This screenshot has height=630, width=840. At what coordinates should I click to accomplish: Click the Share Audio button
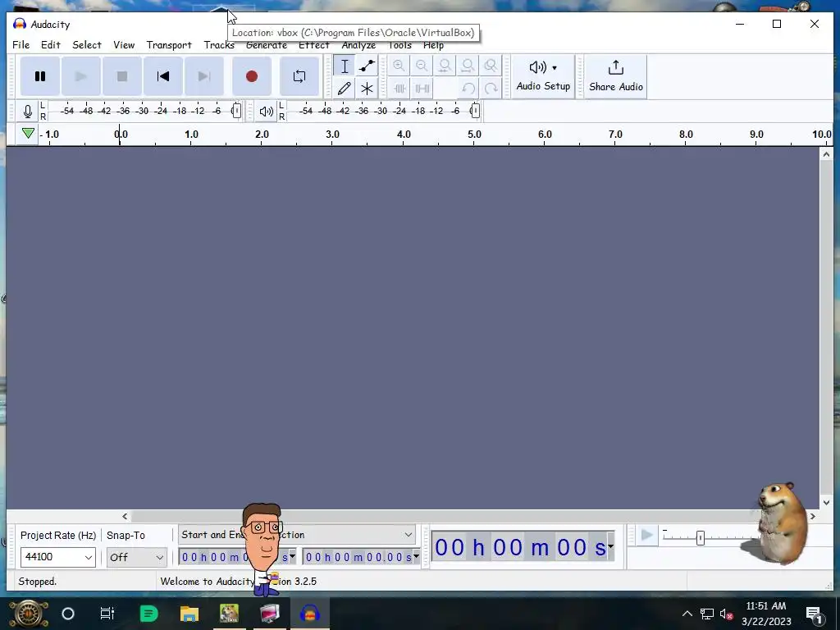[616, 76]
